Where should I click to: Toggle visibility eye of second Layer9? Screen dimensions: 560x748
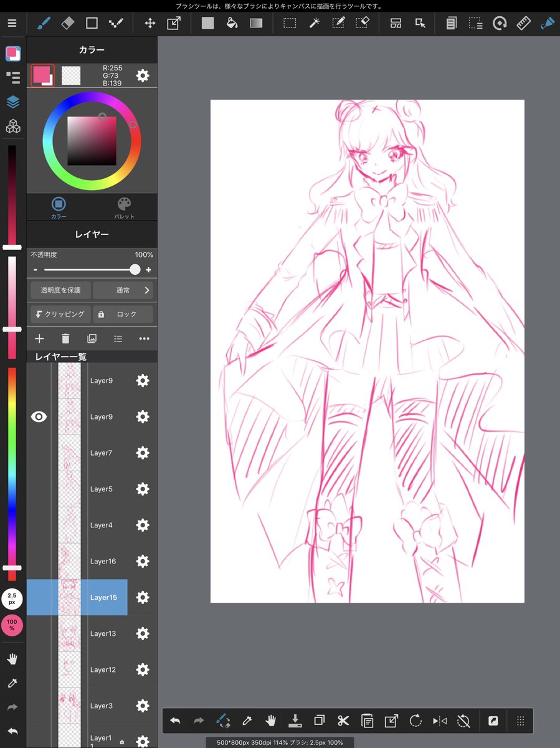click(39, 417)
